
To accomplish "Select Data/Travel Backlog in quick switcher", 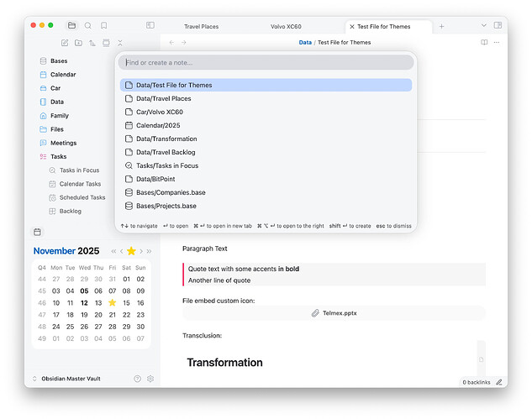I will pyautogui.click(x=166, y=152).
